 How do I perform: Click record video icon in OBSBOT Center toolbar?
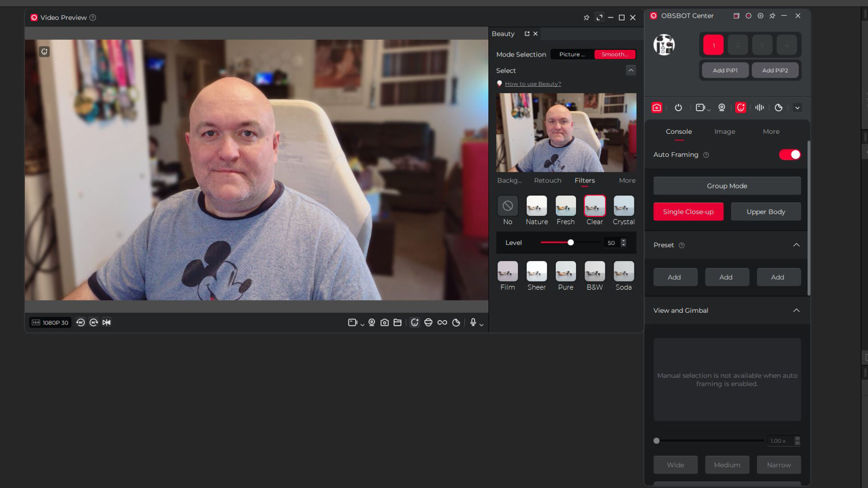[700, 108]
